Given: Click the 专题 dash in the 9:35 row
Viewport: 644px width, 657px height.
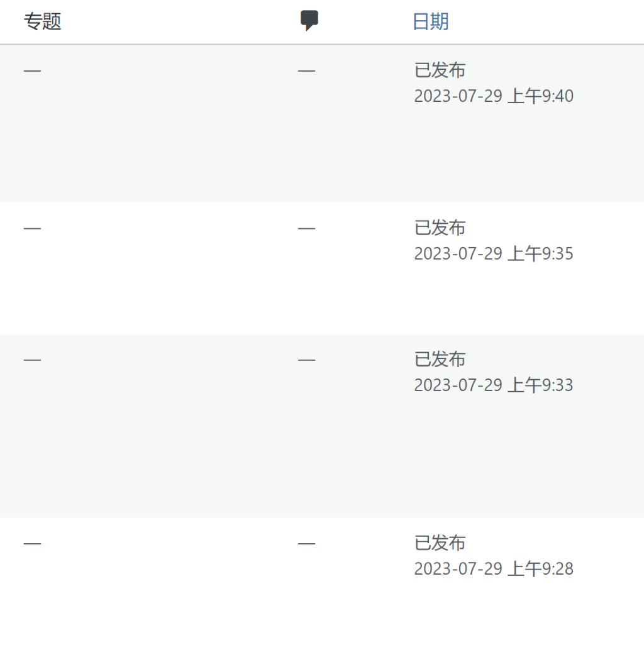Looking at the screenshot, I should point(32,228).
